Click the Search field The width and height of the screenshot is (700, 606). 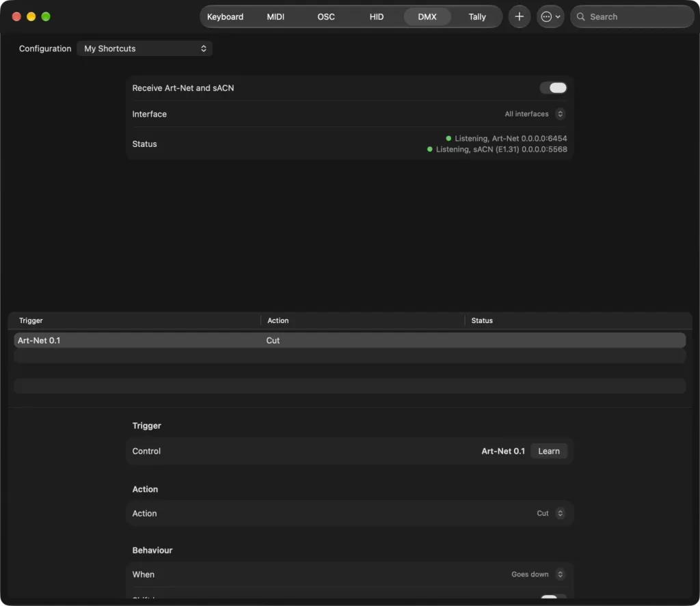point(632,16)
